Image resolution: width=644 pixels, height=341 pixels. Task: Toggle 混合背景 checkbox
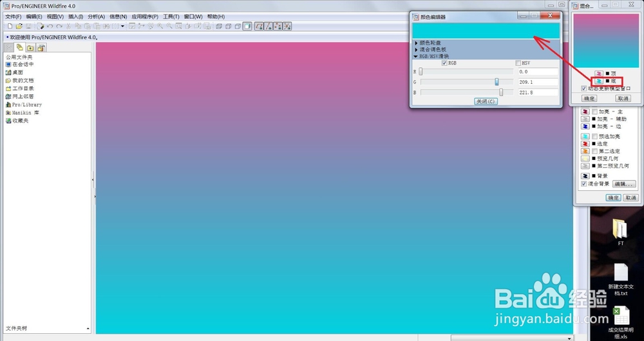click(584, 184)
